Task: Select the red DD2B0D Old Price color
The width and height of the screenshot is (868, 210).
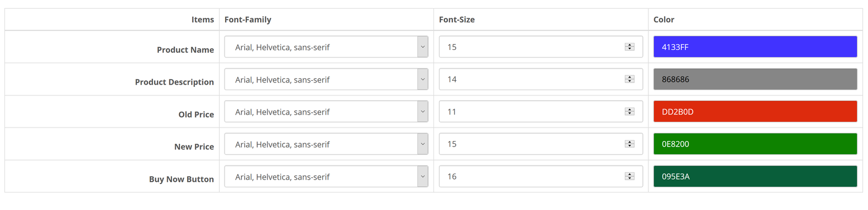Action: click(x=755, y=111)
